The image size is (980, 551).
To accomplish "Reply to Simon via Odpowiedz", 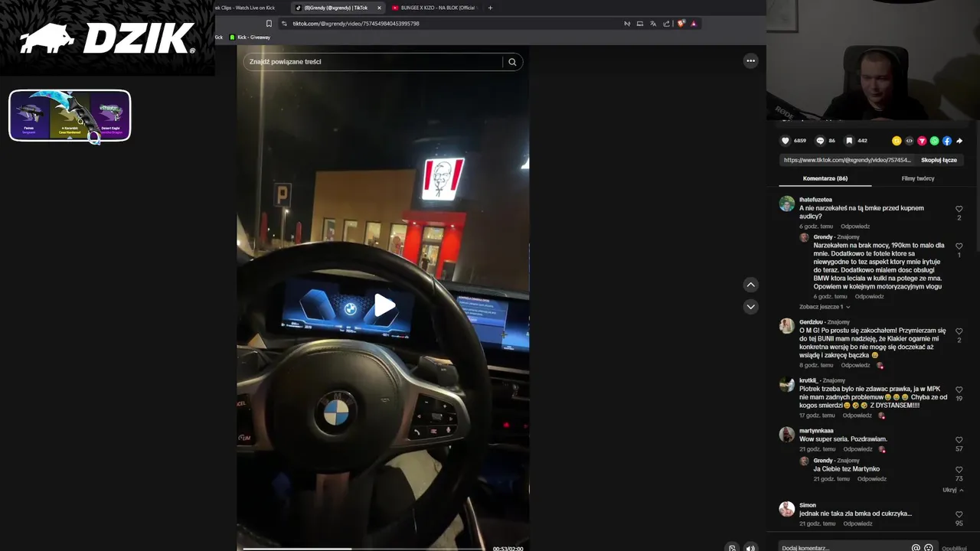I will 857,523.
